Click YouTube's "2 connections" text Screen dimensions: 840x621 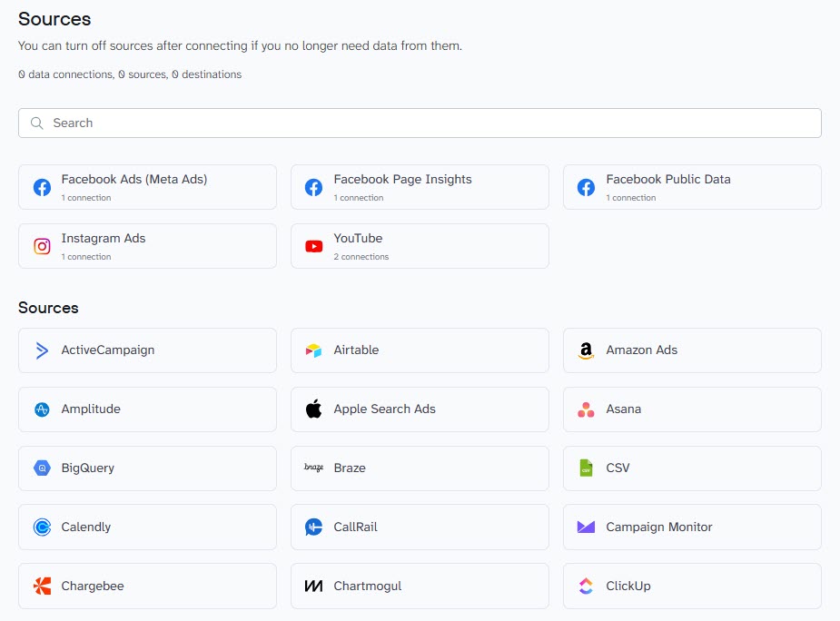point(361,257)
